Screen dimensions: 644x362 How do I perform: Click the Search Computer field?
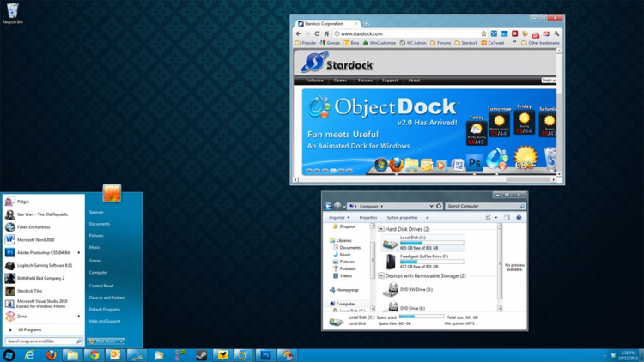click(x=485, y=206)
